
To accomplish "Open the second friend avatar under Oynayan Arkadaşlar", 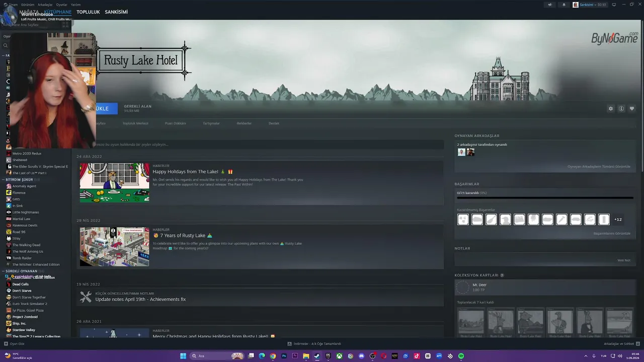I will pos(470,152).
